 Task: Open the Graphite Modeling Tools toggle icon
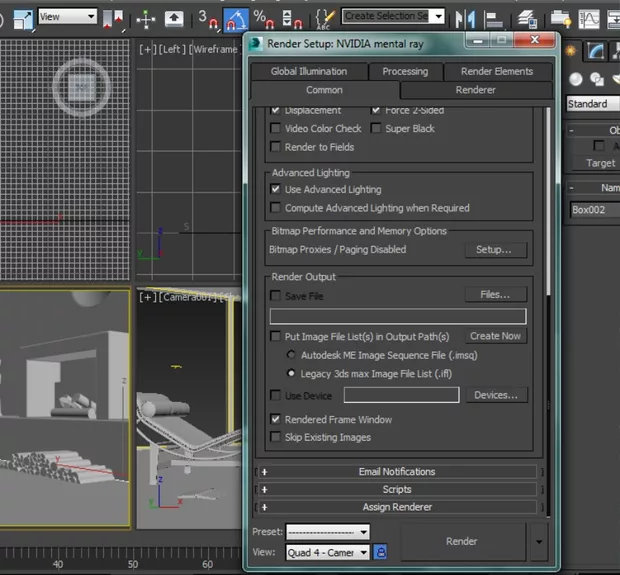561,19
